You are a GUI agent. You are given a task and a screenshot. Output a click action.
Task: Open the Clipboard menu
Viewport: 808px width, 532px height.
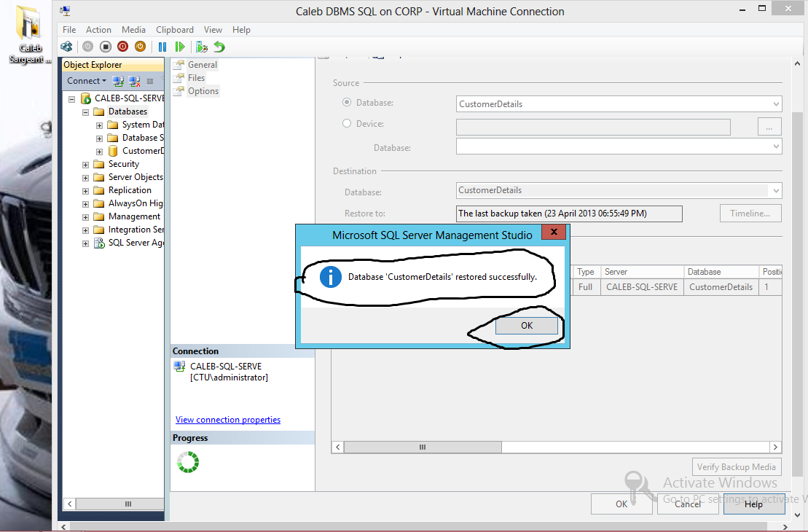pyautogui.click(x=175, y=30)
